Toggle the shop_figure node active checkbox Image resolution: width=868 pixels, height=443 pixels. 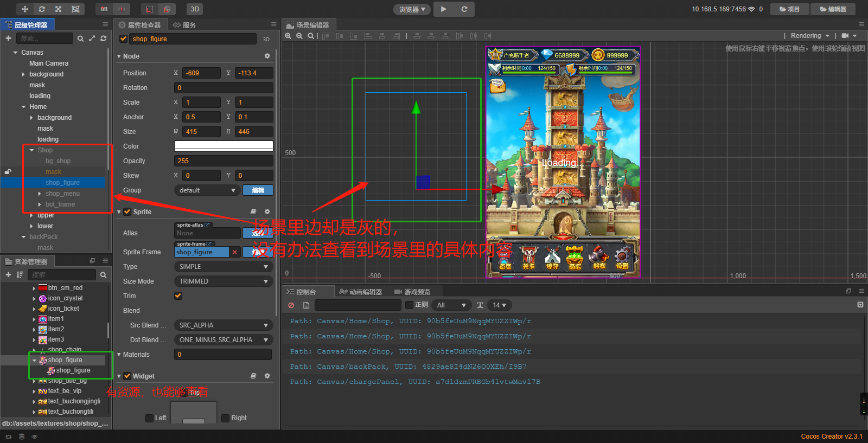pos(124,39)
